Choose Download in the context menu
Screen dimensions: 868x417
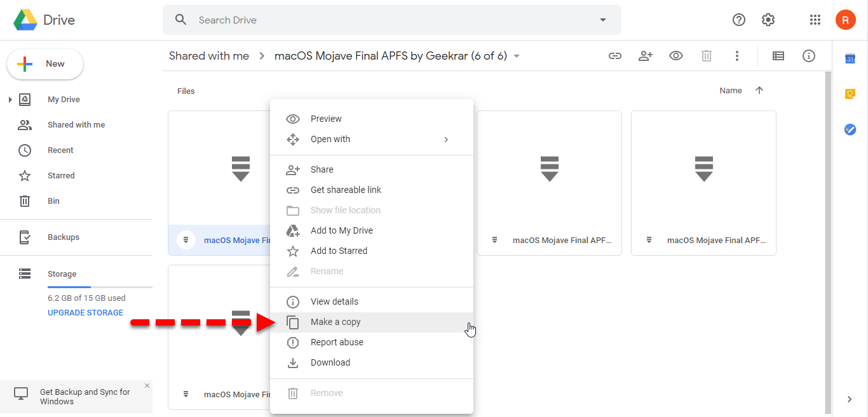click(x=330, y=362)
